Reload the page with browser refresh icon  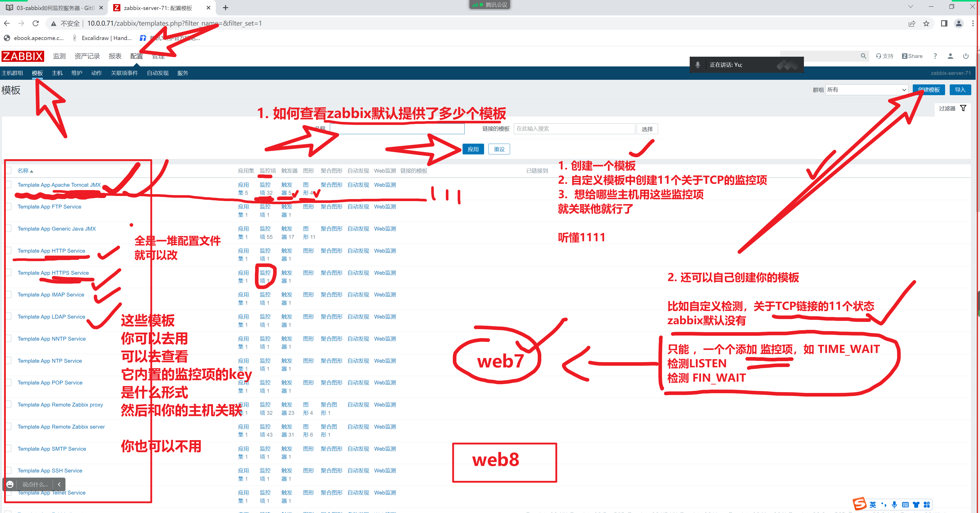pyautogui.click(x=35, y=24)
